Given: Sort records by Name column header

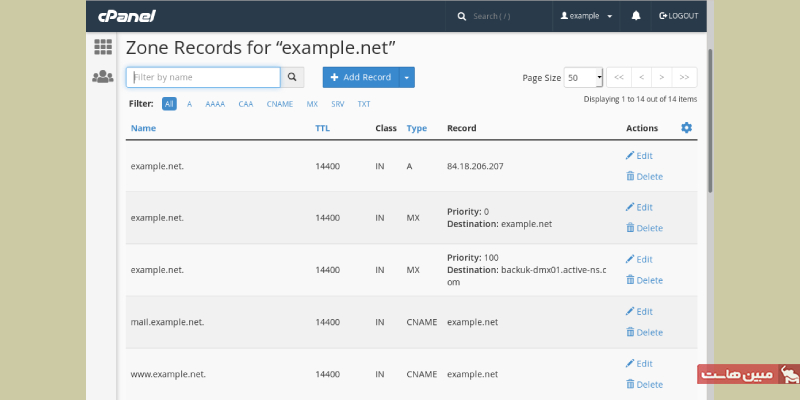Looking at the screenshot, I should click(x=143, y=128).
